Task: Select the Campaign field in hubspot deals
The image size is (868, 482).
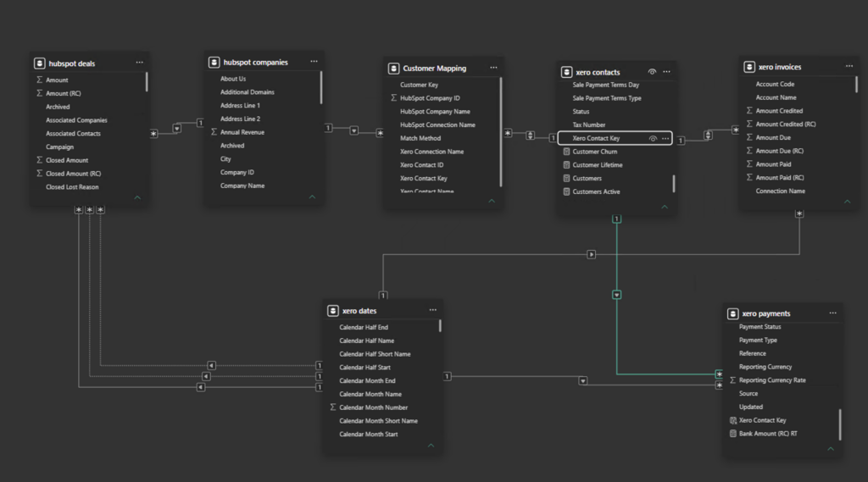Action: [59, 147]
